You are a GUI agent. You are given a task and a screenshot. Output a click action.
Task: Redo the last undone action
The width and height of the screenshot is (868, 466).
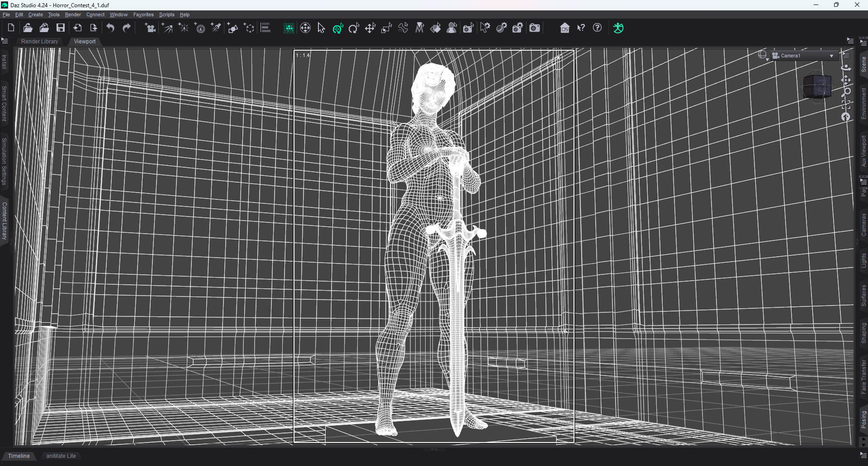pyautogui.click(x=127, y=28)
